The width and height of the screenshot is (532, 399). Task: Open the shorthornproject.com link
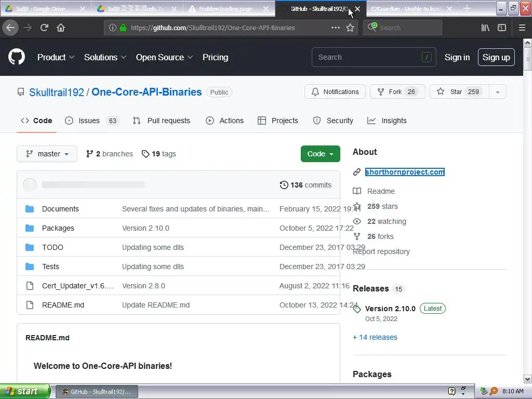[x=405, y=172]
